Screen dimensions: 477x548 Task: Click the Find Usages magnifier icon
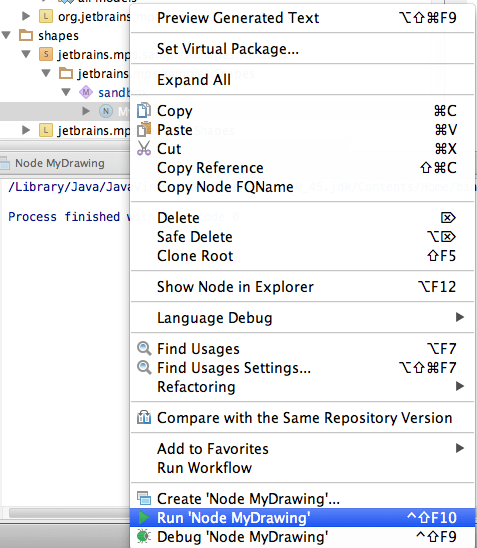click(x=144, y=348)
